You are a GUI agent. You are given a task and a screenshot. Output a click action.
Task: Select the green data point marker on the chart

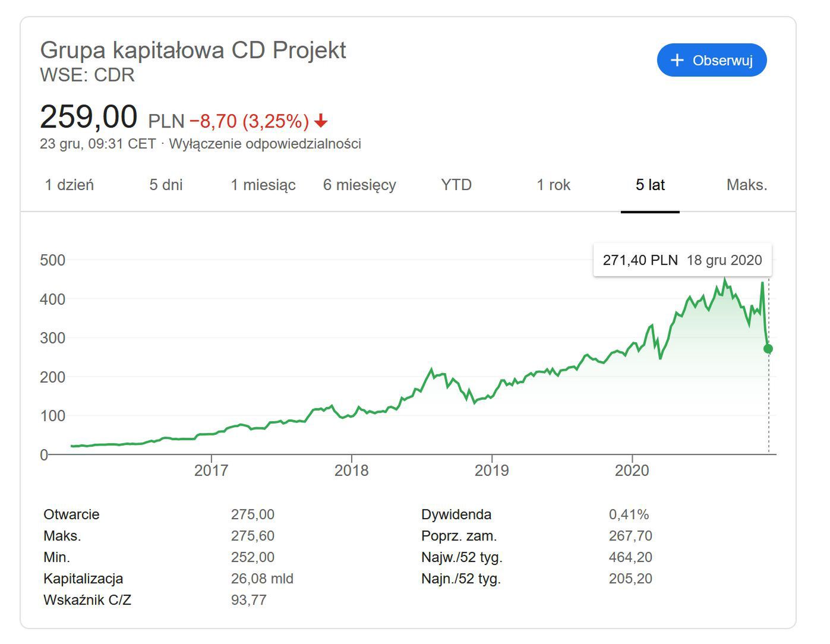coord(768,349)
